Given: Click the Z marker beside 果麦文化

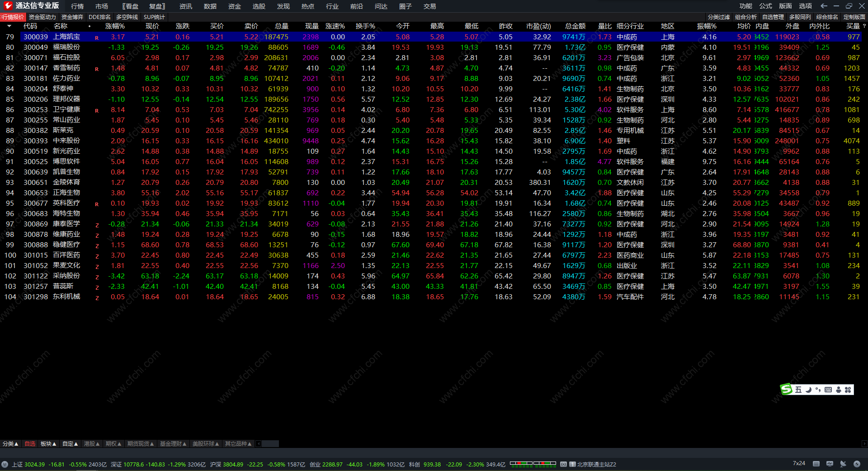Looking at the screenshot, I should [x=97, y=267].
